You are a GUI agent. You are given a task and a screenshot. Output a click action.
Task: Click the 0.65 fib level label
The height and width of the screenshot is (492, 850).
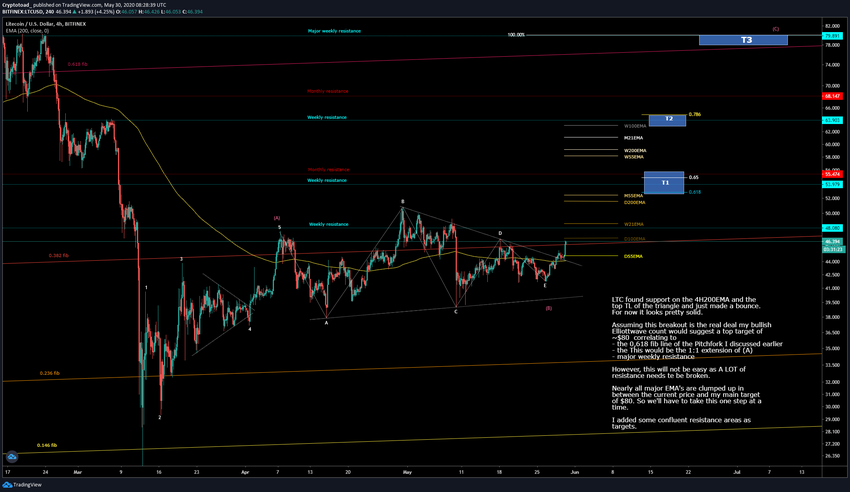point(693,177)
